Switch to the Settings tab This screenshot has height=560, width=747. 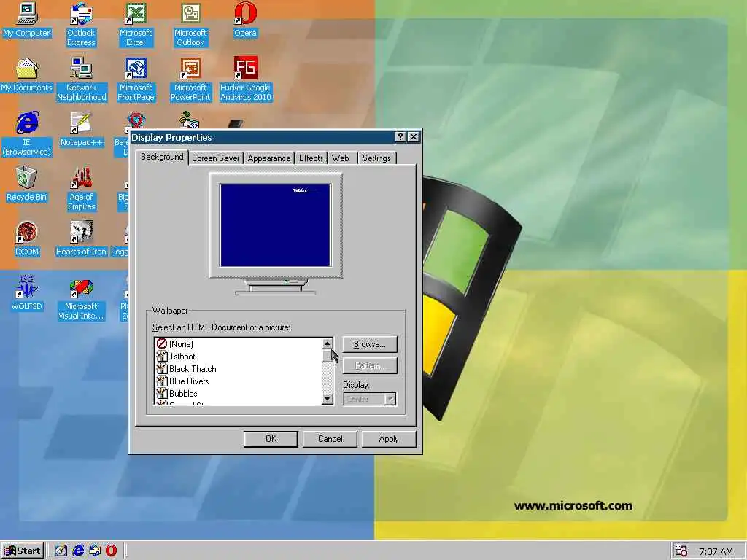coord(376,158)
